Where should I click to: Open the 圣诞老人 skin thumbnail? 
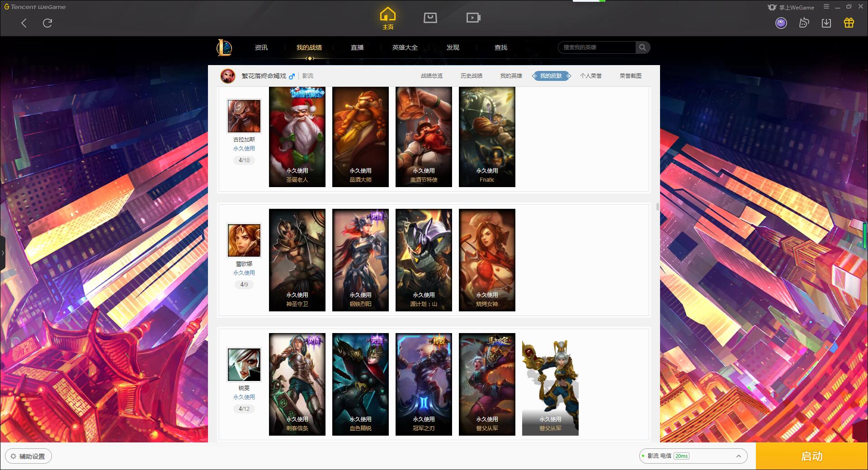(x=297, y=137)
